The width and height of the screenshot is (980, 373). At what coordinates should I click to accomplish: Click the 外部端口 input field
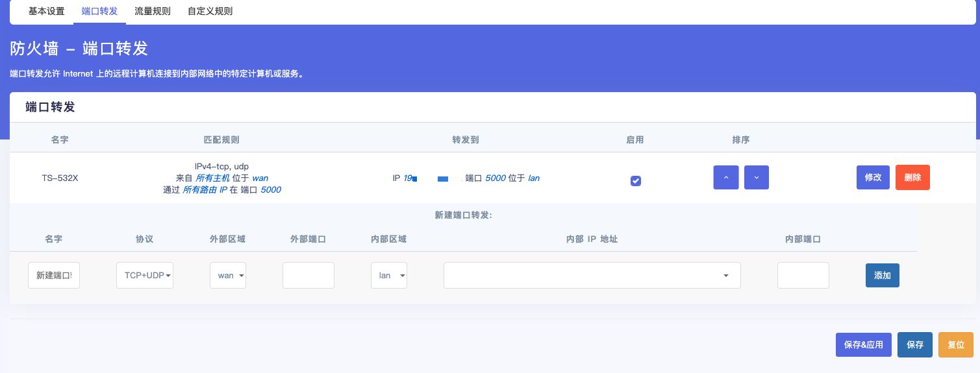point(308,275)
